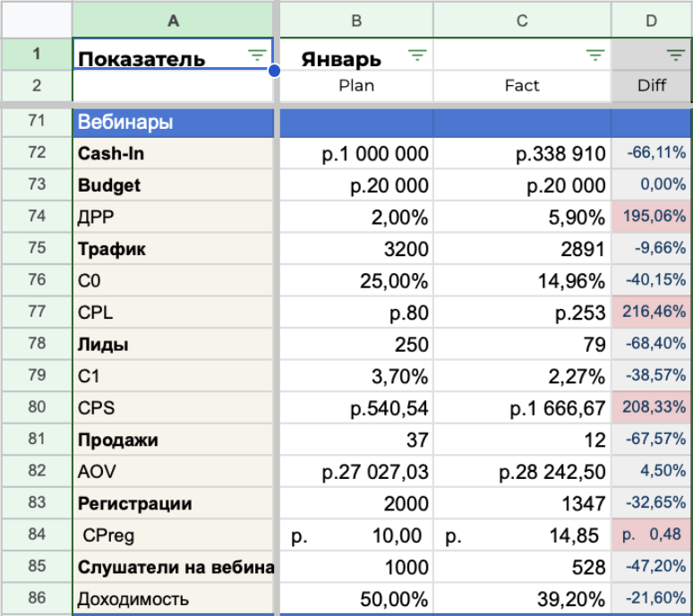Click CPL fact value р.253
This screenshot has width=693, height=616.
(522, 312)
